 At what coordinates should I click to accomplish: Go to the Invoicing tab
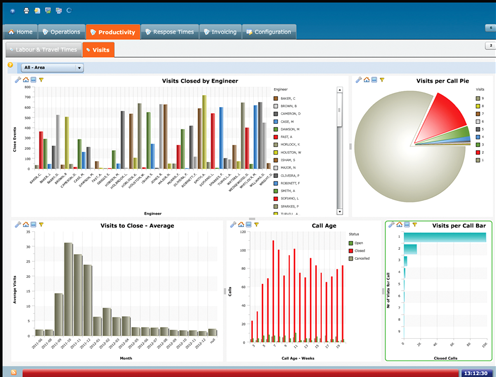click(x=220, y=32)
